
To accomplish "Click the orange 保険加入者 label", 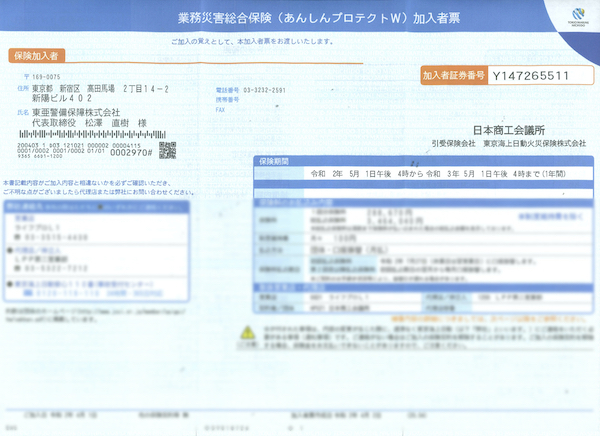I will [36, 56].
